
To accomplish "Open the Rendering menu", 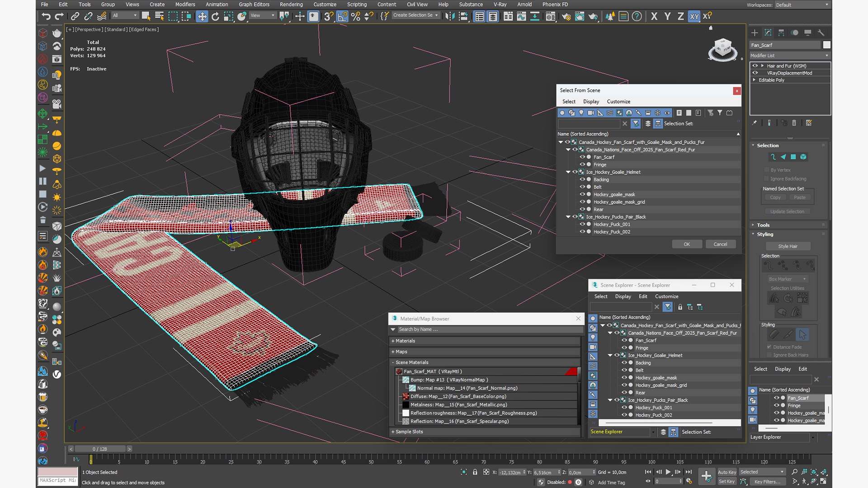I will pyautogui.click(x=291, y=5).
